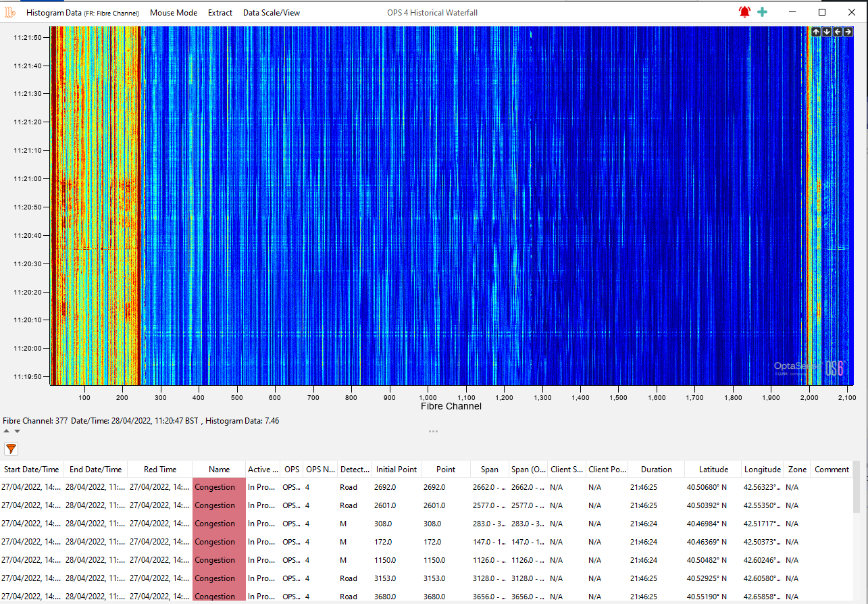Expand histogram info using the down triangle
The width and height of the screenshot is (868, 604).
pyautogui.click(x=17, y=431)
